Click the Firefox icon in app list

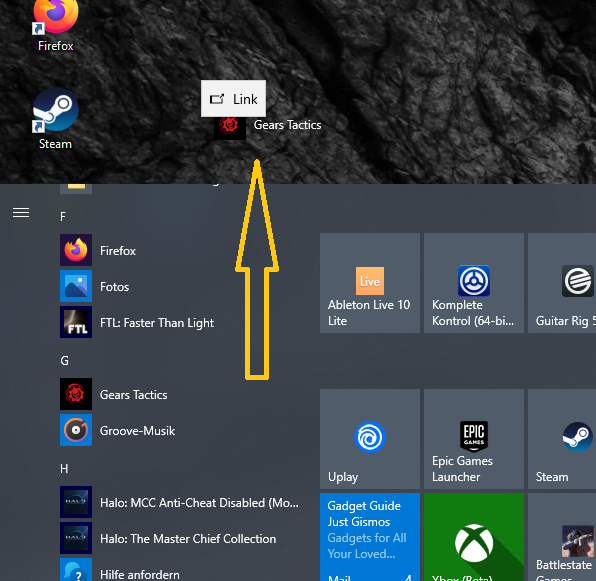click(76, 250)
